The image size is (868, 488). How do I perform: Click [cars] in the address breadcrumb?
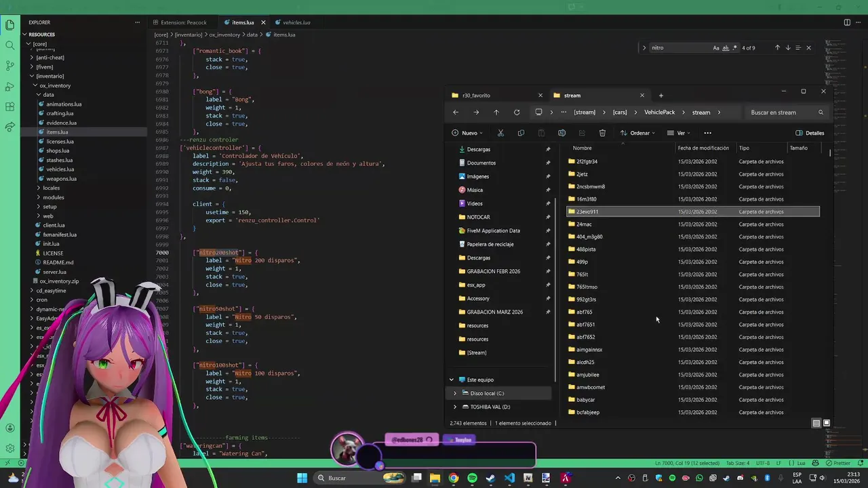coord(620,113)
